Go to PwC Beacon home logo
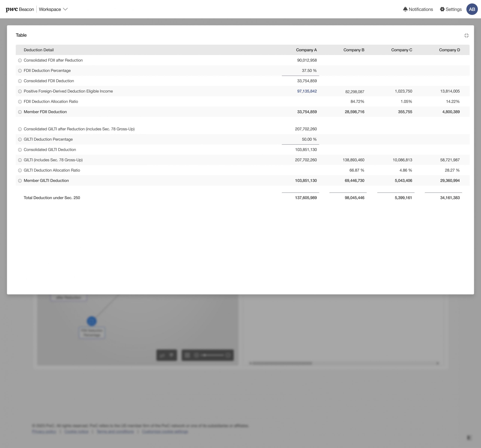 (x=20, y=9)
